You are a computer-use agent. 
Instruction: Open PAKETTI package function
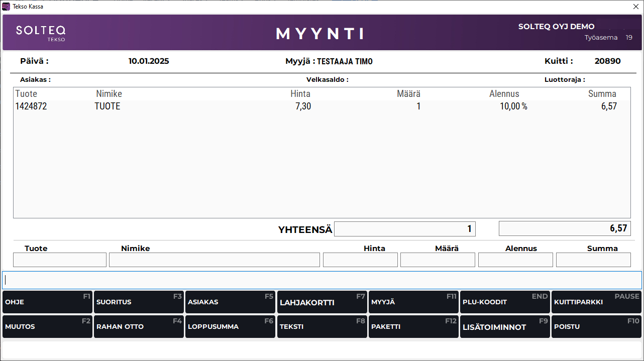click(413, 326)
